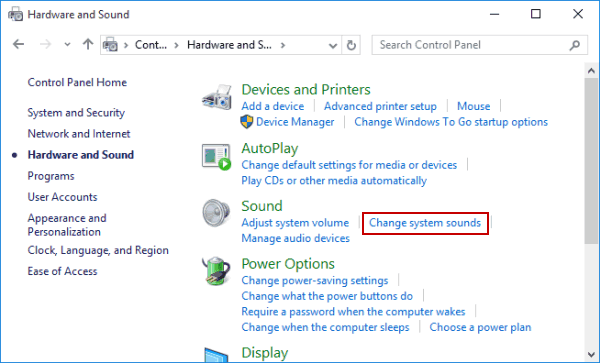Click the title bar Hardware and Sound icon

[16, 14]
